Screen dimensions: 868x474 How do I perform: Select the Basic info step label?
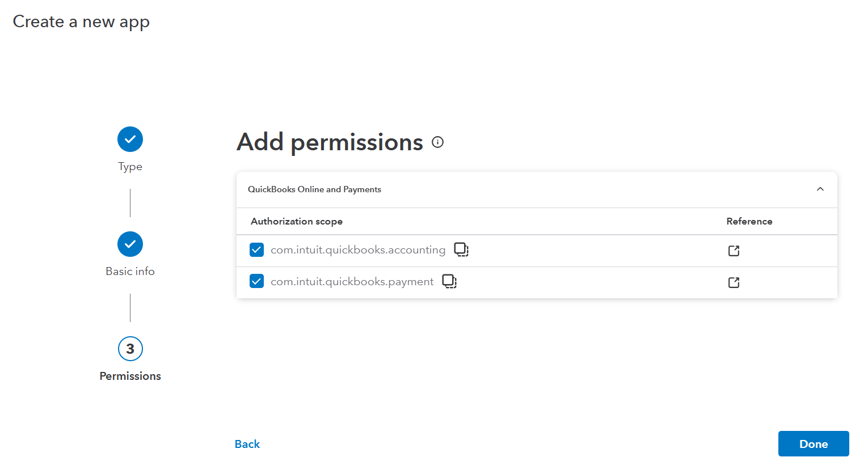click(x=130, y=272)
